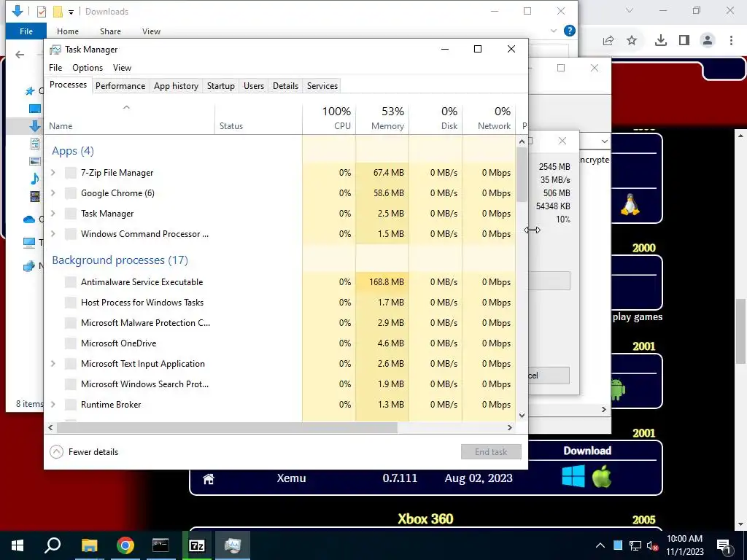Screen dimensions: 747x560
Task: Click taskbar clock showing 10:00 AM
Action: [684, 545]
